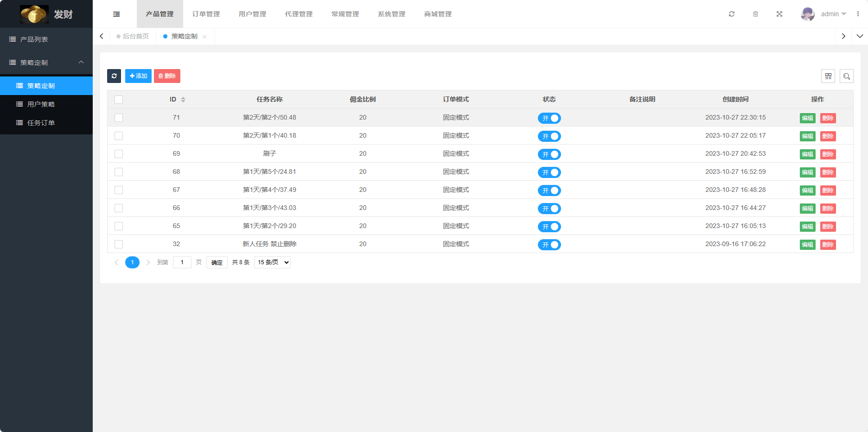
Task: Reload table with dark refresh button
Action: [114, 76]
